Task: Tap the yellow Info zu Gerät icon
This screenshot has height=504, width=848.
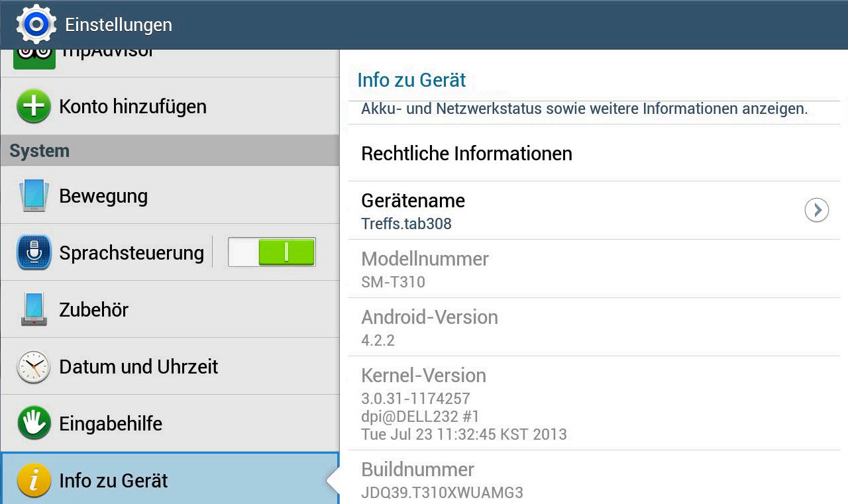Action: (34, 480)
